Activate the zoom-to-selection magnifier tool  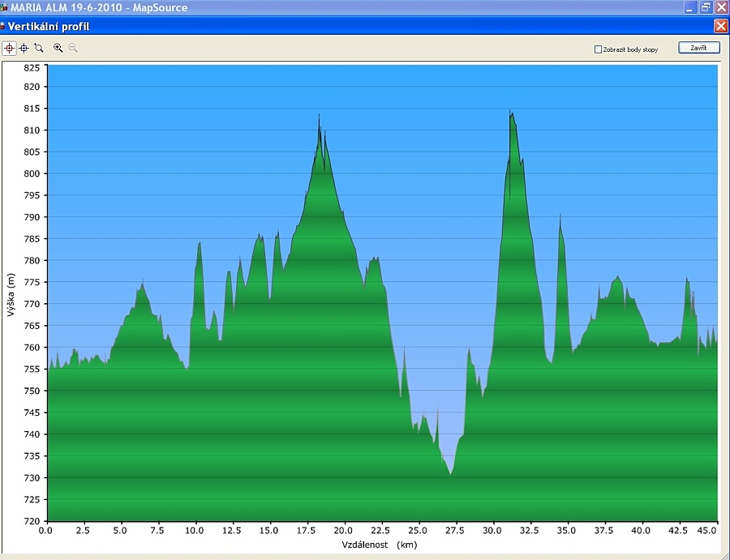click(38, 49)
